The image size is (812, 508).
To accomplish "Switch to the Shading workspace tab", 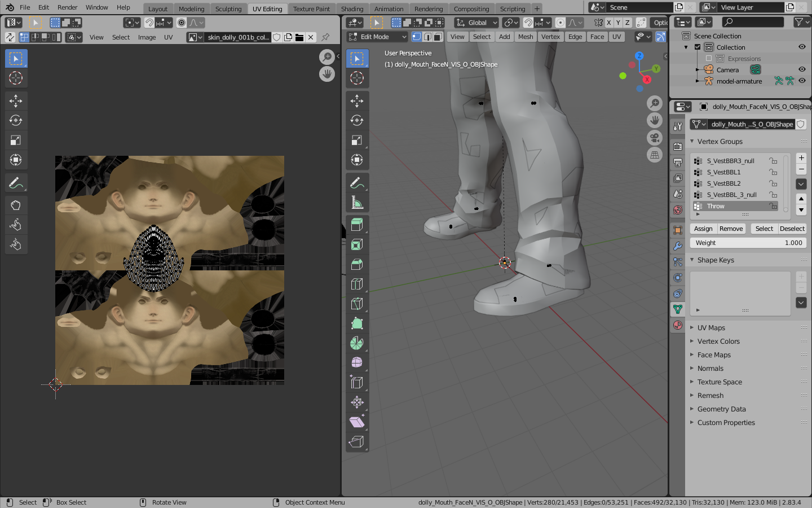I will pos(352,8).
